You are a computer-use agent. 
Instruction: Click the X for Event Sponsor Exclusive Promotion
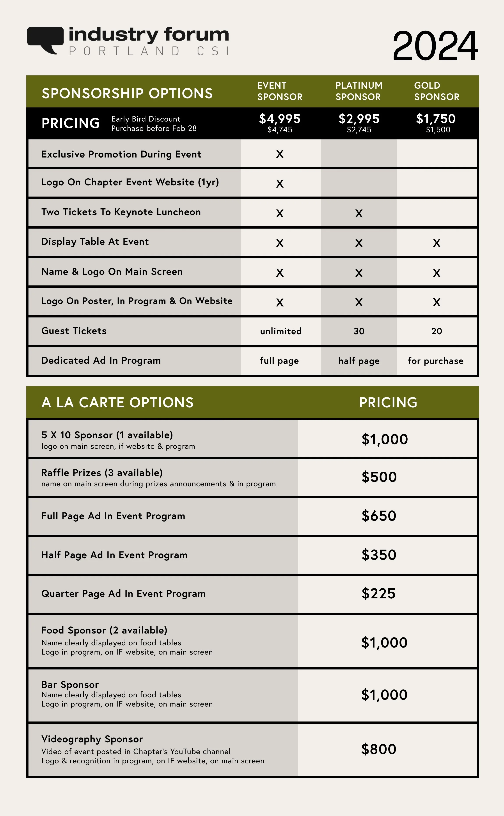pos(280,154)
